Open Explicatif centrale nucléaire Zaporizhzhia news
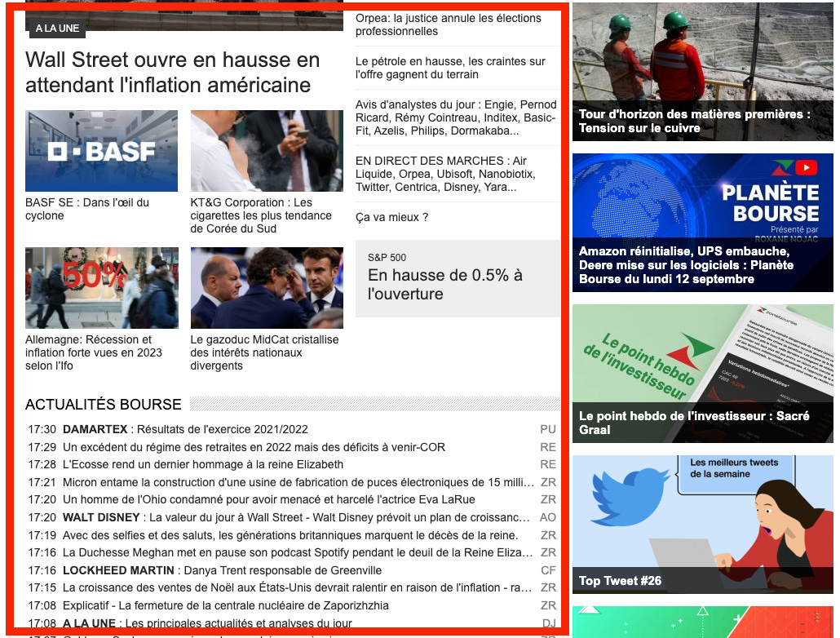This screenshot has height=638, width=840. (x=226, y=605)
